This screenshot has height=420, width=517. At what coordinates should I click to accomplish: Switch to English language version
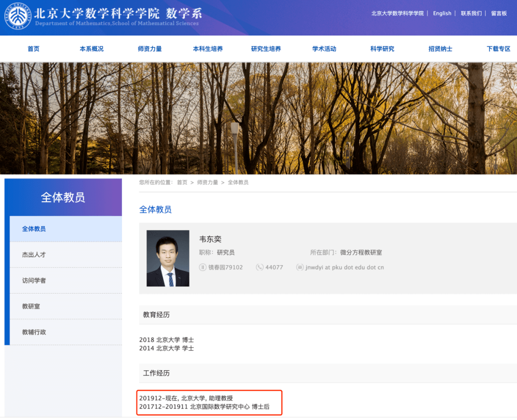[x=442, y=13]
